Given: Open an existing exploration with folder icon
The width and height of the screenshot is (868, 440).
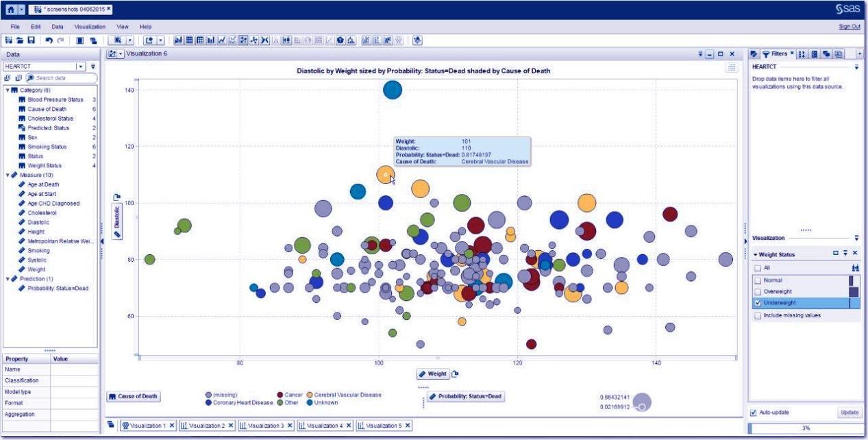Looking at the screenshot, I should (x=20, y=40).
